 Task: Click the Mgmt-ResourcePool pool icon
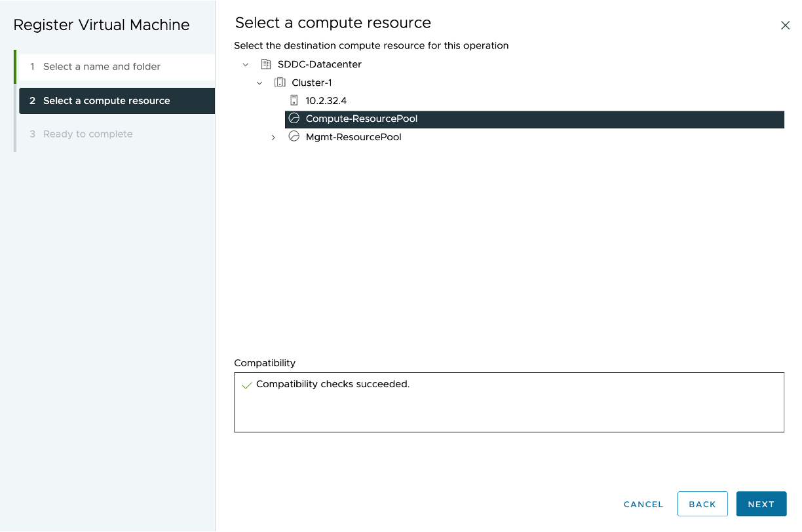(x=294, y=137)
